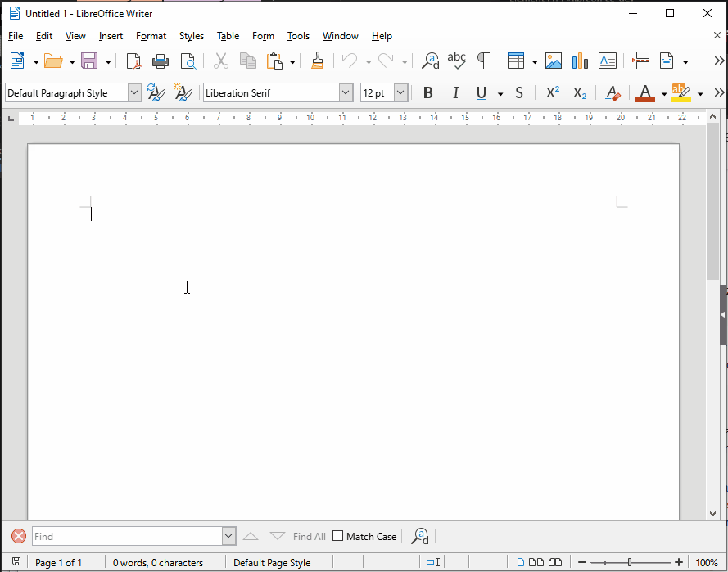Switch to book view layout
The height and width of the screenshot is (572, 728).
click(555, 562)
